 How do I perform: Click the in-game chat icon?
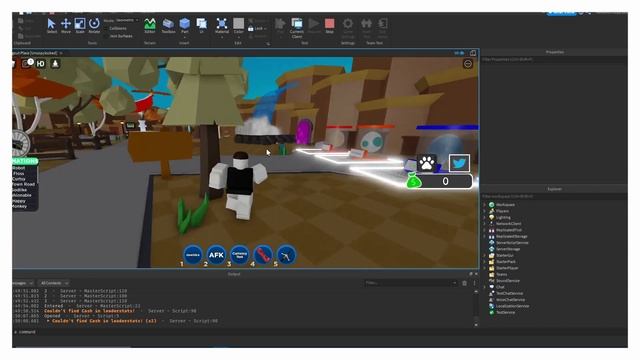pos(27,63)
